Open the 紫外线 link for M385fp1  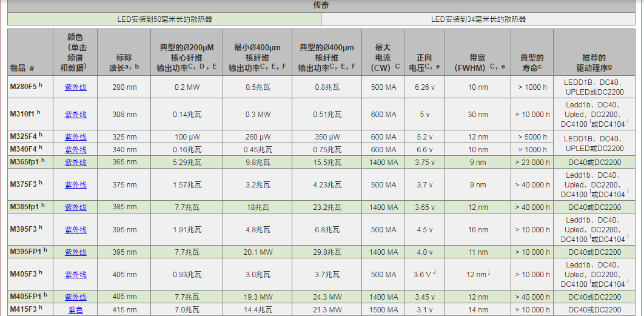pos(76,207)
